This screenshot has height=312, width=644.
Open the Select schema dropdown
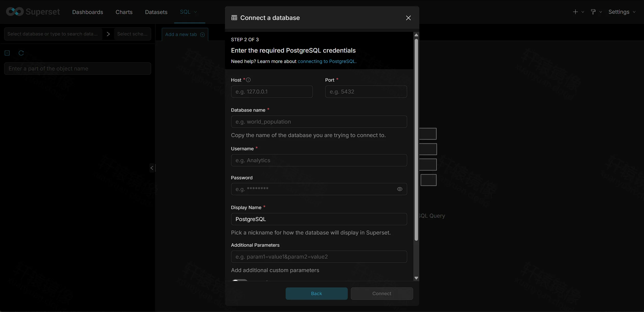[x=132, y=34]
